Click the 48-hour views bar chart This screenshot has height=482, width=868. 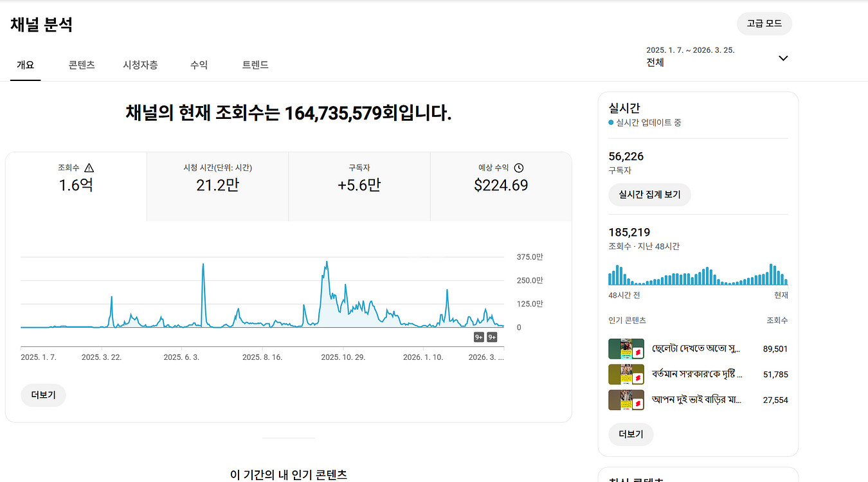coord(698,275)
